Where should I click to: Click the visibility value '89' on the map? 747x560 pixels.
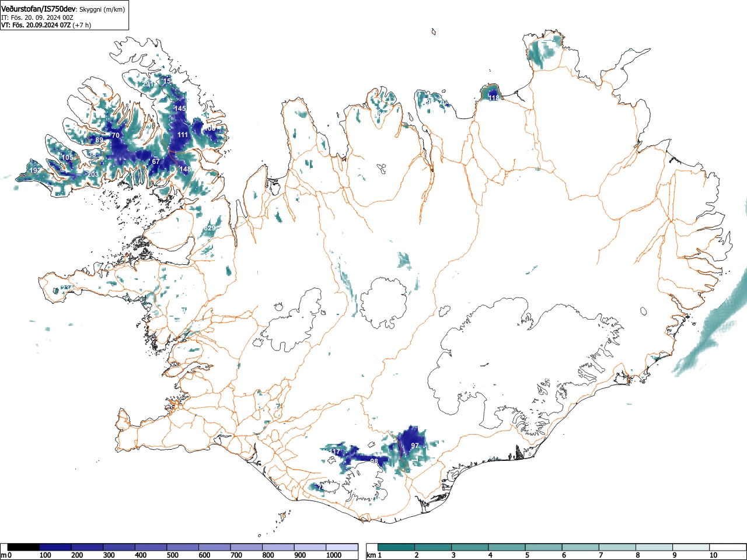[99, 140]
